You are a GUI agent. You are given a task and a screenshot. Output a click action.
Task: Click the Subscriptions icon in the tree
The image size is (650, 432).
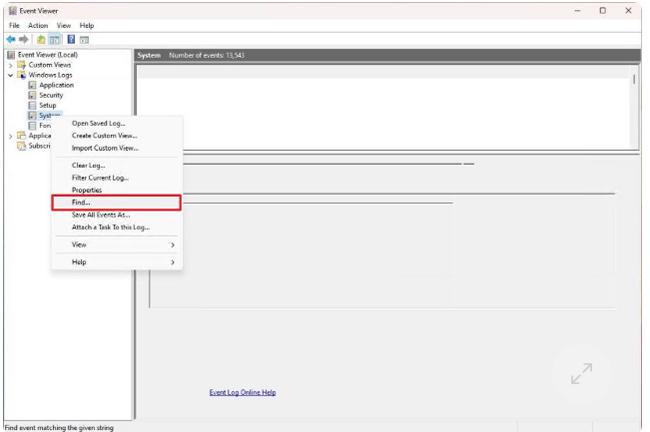21,146
